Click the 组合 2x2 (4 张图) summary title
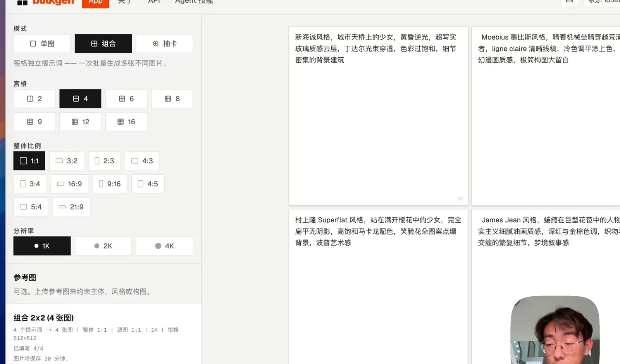The width and height of the screenshot is (620, 364). [44, 318]
